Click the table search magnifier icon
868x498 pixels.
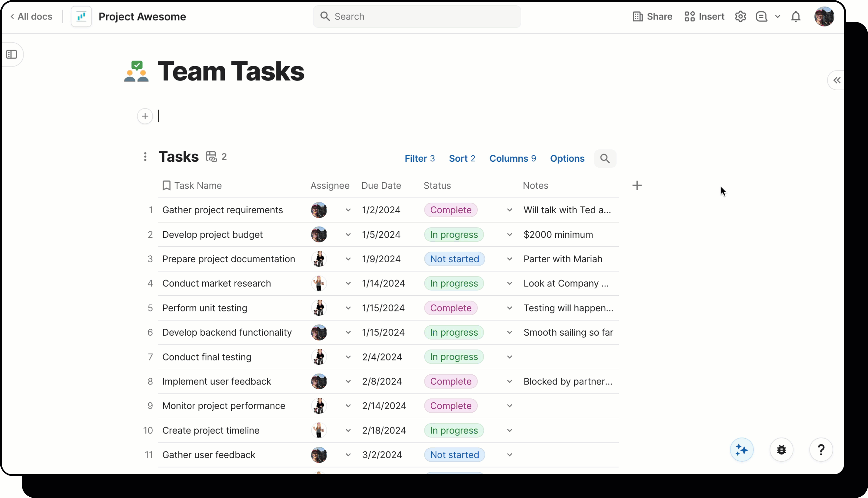605,158
